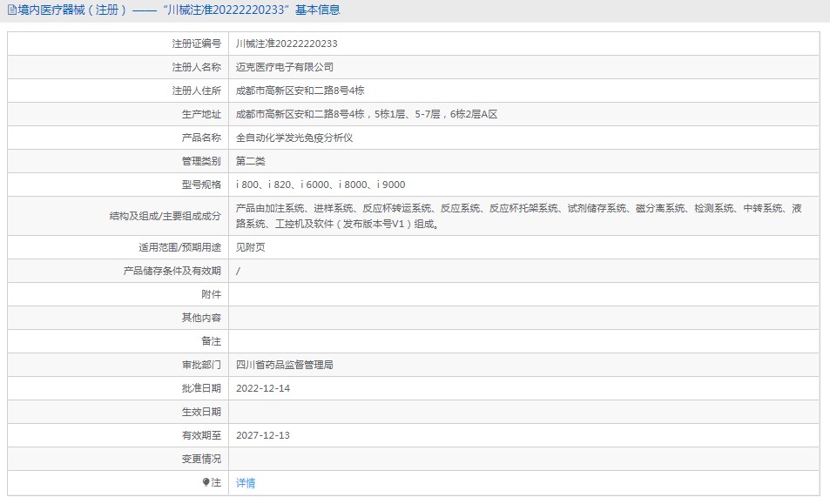Click the 适用范围/预期用途 label
This screenshot has height=504, width=830.
tap(180, 247)
